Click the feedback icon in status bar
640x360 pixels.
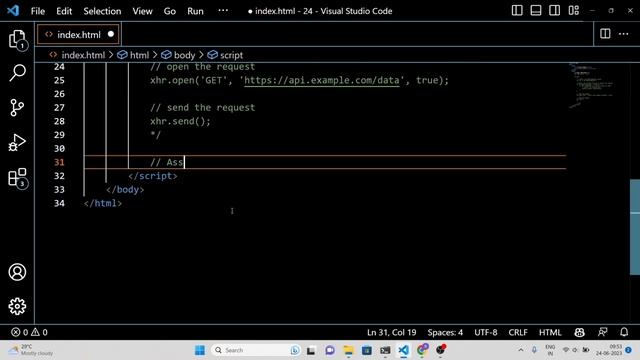pyautogui.click(x=602, y=332)
